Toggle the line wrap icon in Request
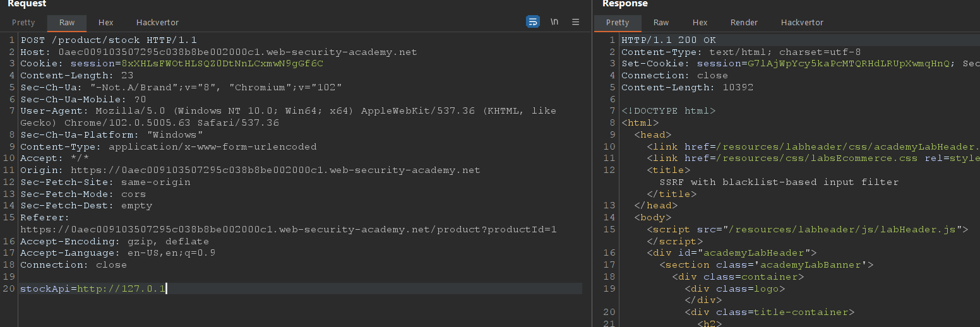Screen dimensions: 980x327 point(533,22)
